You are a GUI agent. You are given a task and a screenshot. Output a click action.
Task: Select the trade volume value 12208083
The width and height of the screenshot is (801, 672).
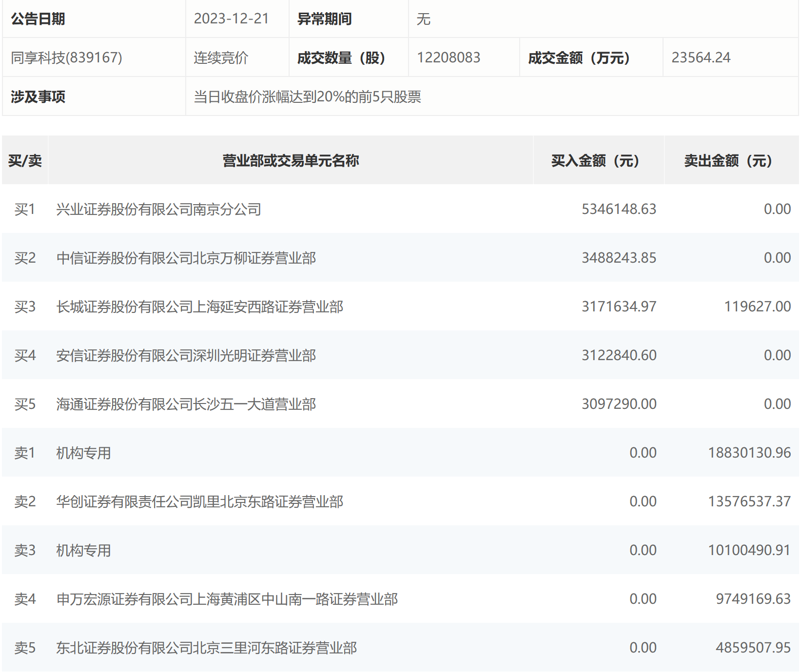pos(449,58)
